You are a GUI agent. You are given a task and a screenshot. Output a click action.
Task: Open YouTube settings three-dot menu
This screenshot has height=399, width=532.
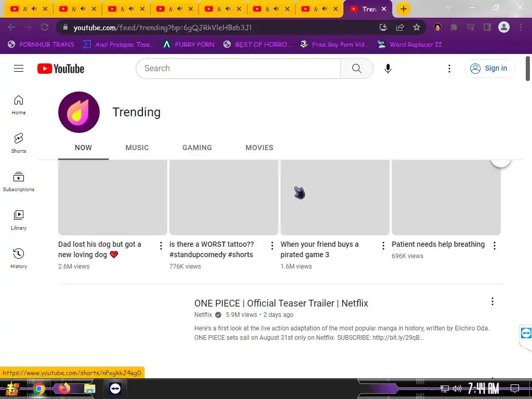tap(449, 69)
